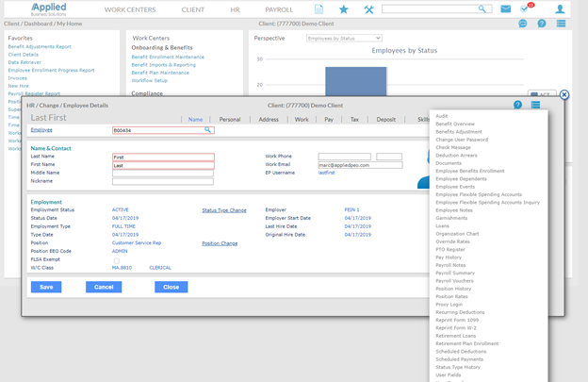This screenshot has width=588, height=382.
Task: Click the Status Type Change link
Action: point(224,210)
